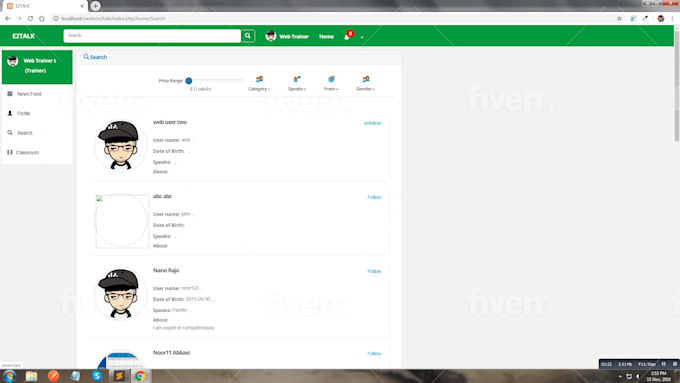680x383 pixels.
Task: Open abc abc's broken profile image
Action: [x=122, y=221]
